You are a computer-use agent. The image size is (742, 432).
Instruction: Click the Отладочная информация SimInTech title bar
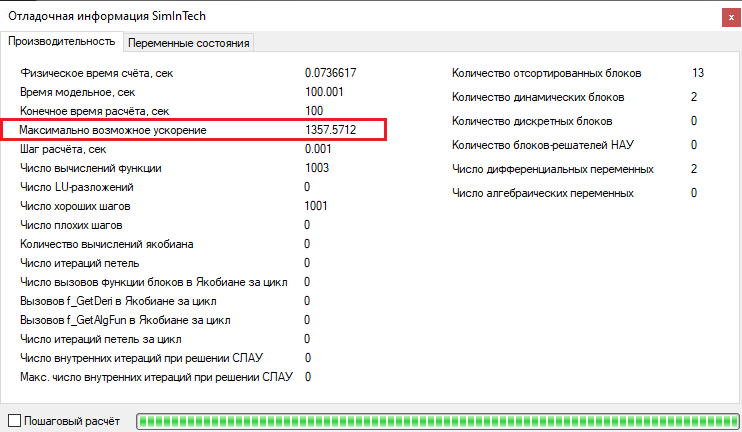[x=300, y=15]
